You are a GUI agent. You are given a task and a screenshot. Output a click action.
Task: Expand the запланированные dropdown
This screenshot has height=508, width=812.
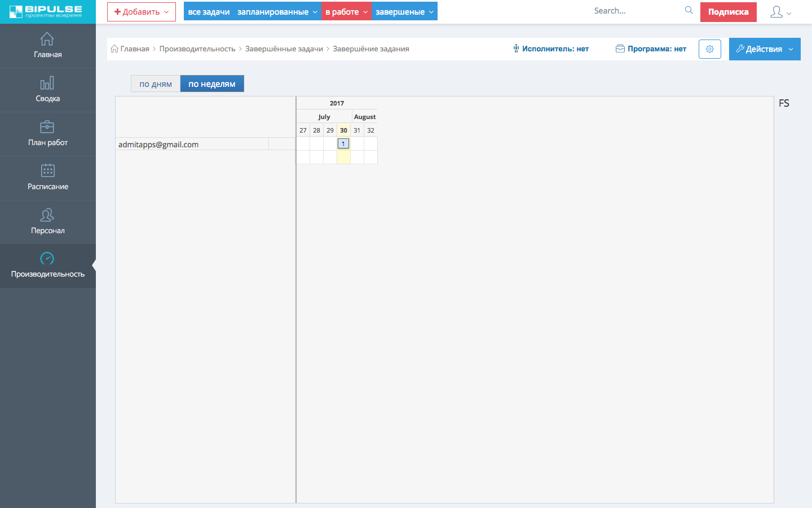pyautogui.click(x=277, y=12)
